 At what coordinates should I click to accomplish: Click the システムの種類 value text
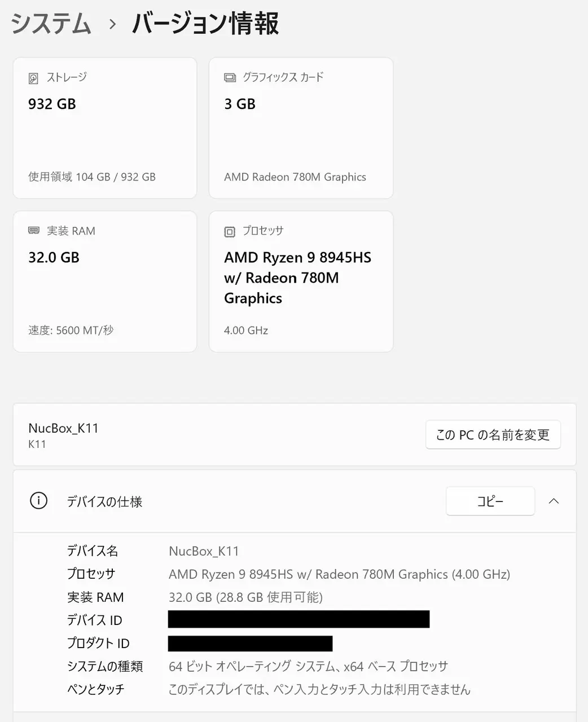tap(308, 666)
